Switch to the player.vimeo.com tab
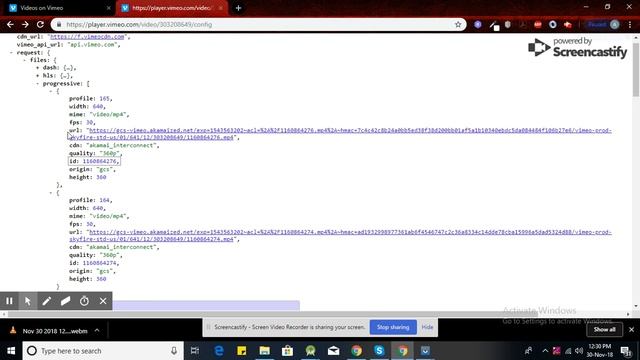640x360 pixels. tap(171, 8)
